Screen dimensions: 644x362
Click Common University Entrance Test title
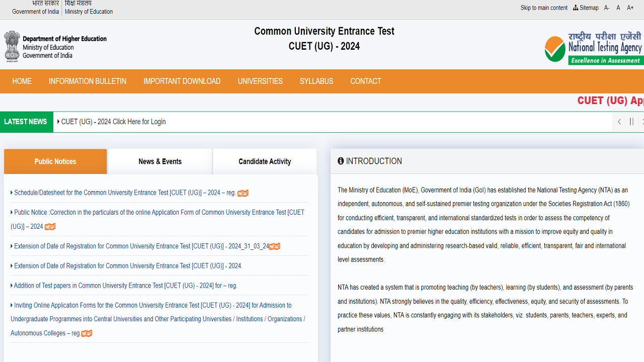point(324,31)
